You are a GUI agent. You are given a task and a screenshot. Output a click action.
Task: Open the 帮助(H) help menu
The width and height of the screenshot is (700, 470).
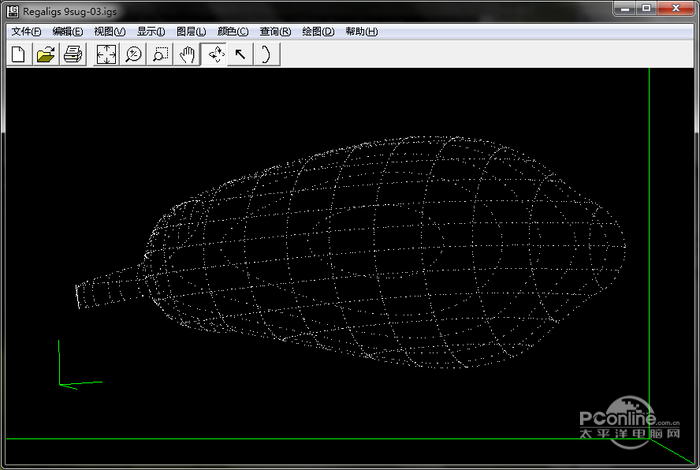point(361,31)
